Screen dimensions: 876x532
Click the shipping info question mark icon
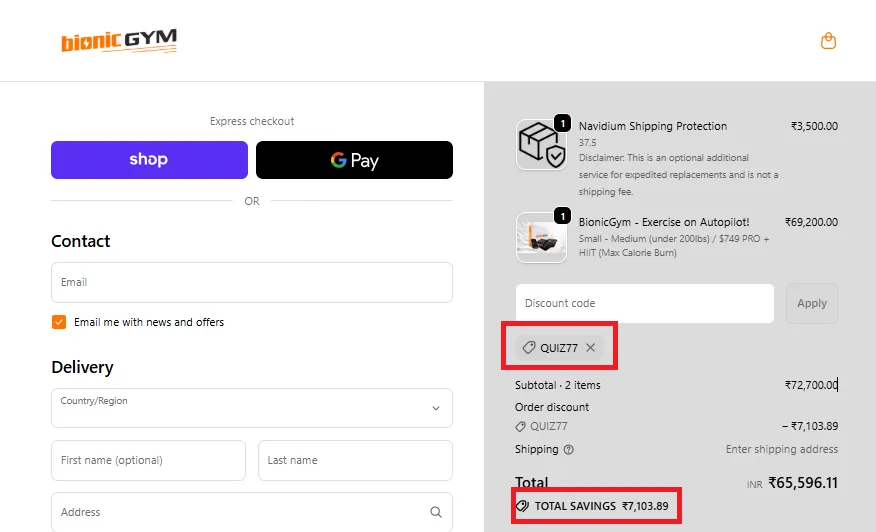[569, 450]
